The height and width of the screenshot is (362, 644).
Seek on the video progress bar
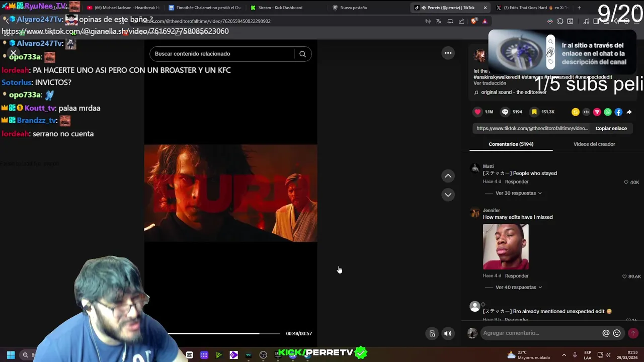(x=223, y=333)
